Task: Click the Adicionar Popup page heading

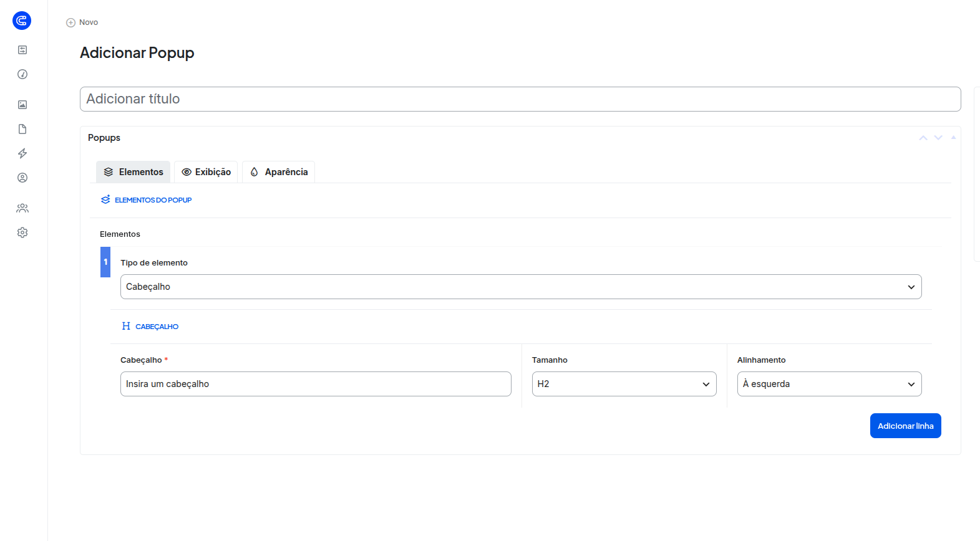Action: pos(137,53)
